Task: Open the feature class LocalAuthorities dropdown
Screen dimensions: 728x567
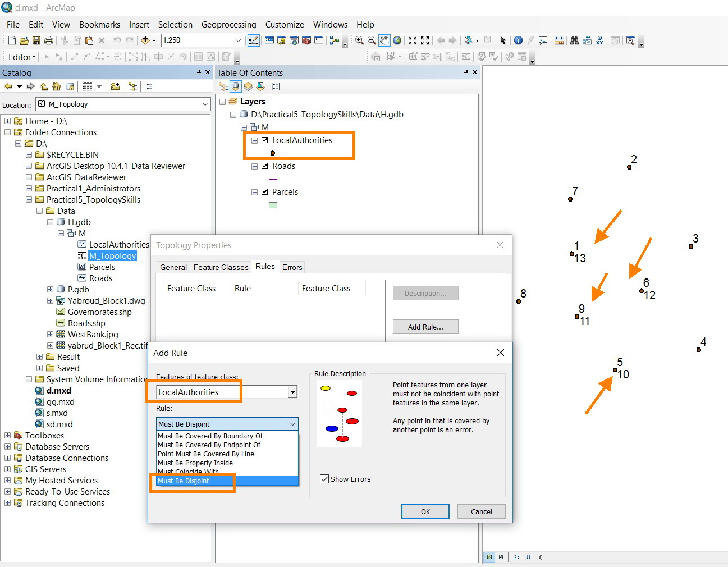Action: pyautogui.click(x=292, y=392)
